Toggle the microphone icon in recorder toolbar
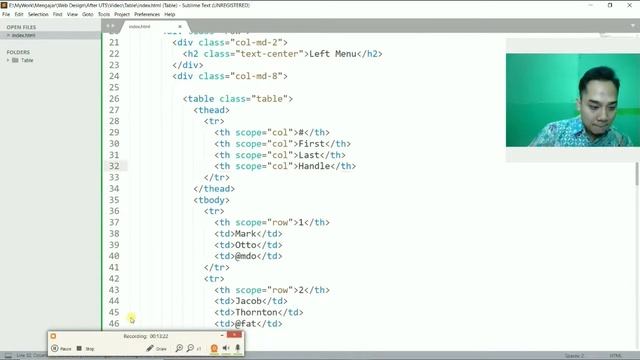 238,348
